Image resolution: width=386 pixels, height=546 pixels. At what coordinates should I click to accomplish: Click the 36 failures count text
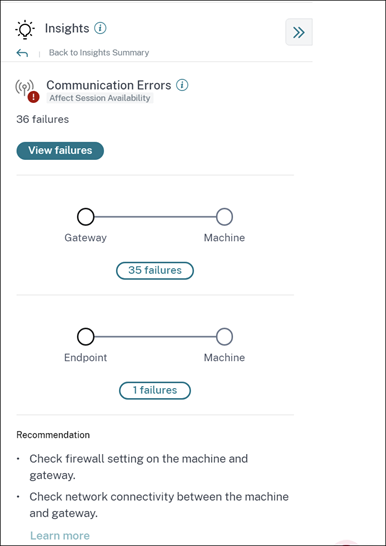(x=42, y=119)
